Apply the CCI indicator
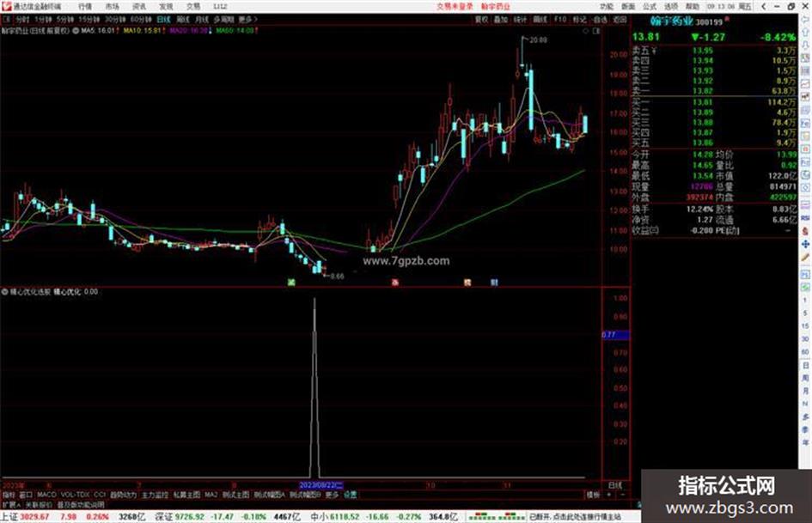This screenshot has width=812, height=523. tap(100, 495)
